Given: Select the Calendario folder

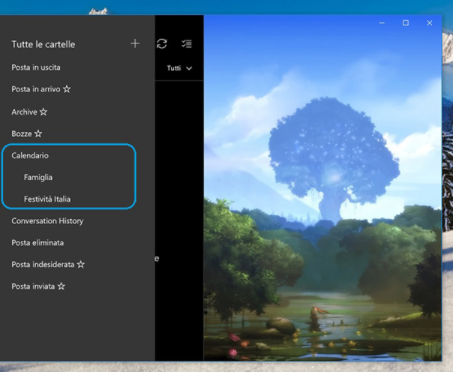Looking at the screenshot, I should point(30,156).
